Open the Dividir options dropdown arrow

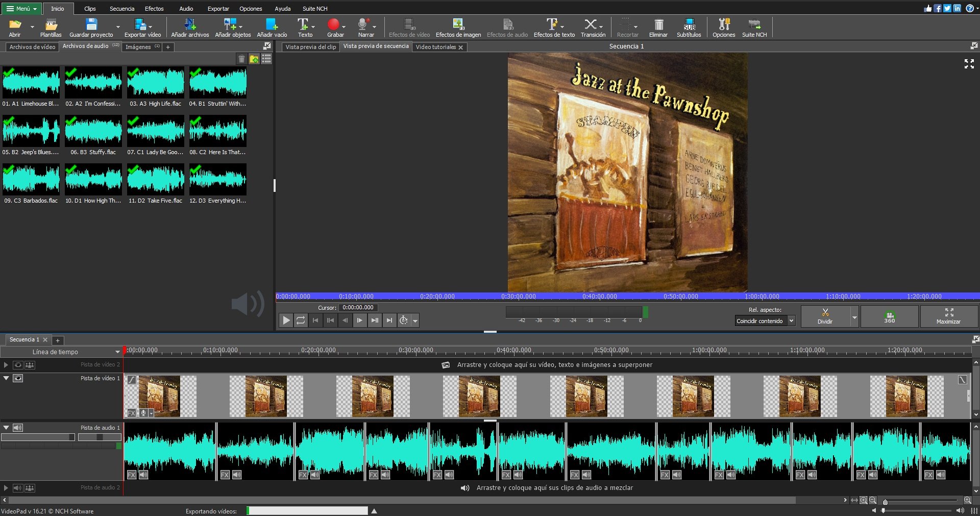(x=854, y=317)
